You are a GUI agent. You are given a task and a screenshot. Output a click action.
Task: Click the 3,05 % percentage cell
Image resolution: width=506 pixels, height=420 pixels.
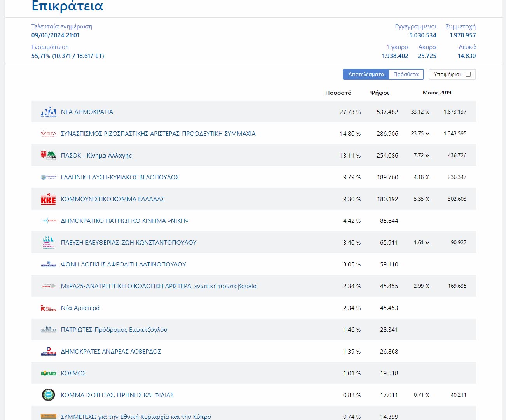click(x=352, y=264)
